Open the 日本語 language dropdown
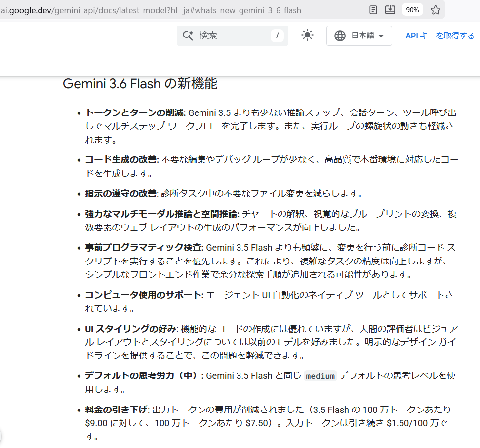 click(359, 36)
